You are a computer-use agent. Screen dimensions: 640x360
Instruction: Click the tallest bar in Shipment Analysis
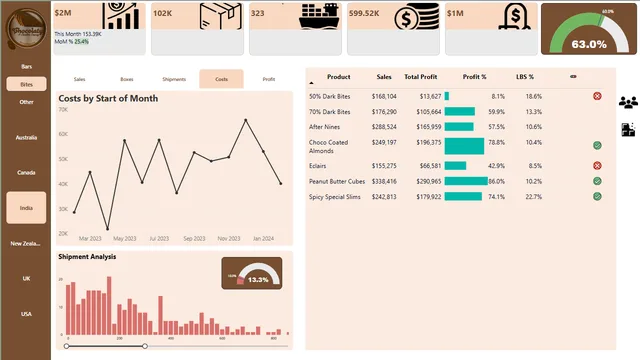point(109,306)
